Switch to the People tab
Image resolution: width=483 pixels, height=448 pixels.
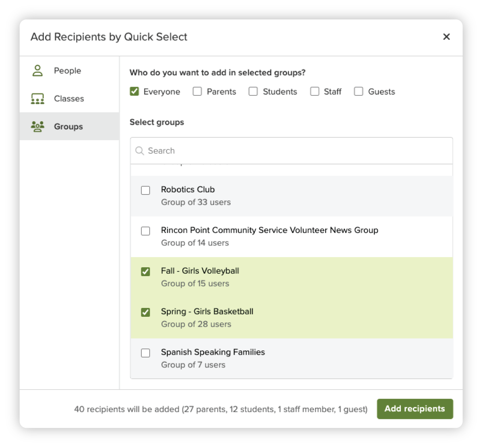tap(67, 70)
